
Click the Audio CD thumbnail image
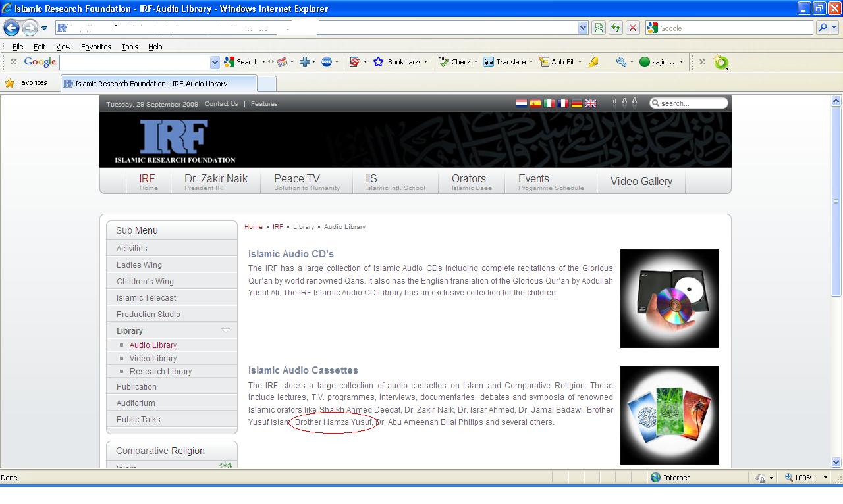click(x=670, y=299)
